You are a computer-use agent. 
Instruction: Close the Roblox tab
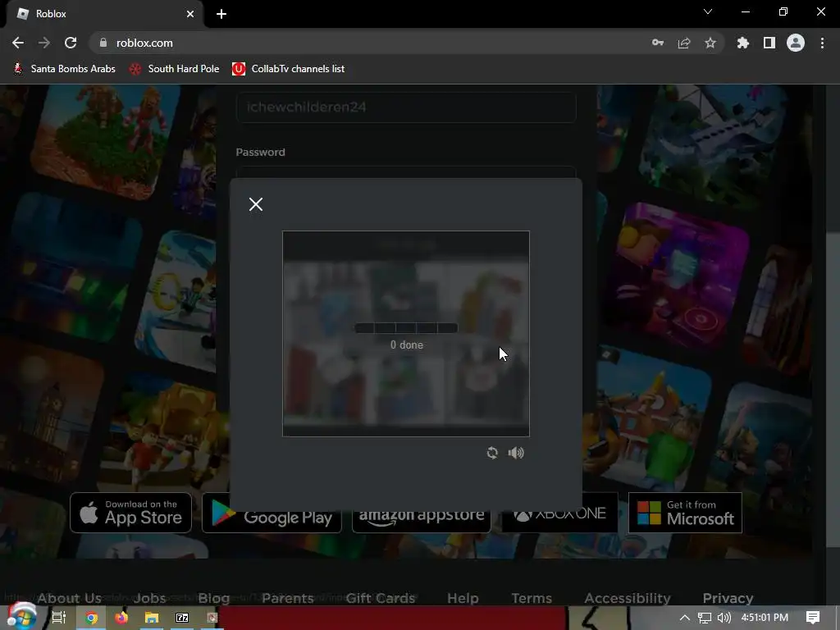click(190, 14)
